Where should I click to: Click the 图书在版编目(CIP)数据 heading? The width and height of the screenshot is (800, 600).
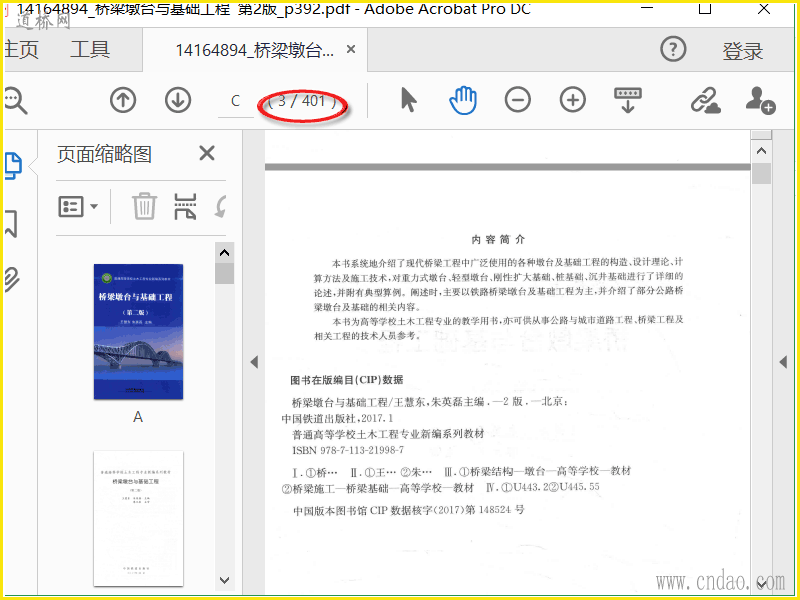347,380
